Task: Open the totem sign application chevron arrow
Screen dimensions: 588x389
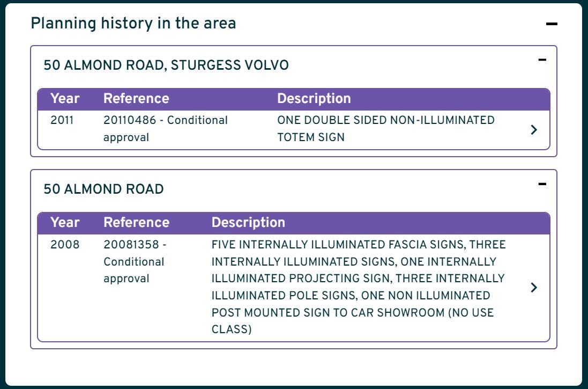Action: [533, 129]
